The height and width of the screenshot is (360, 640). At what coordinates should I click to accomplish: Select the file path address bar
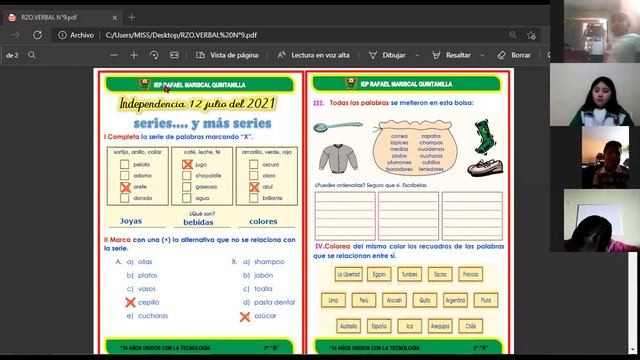pyautogui.click(x=181, y=35)
